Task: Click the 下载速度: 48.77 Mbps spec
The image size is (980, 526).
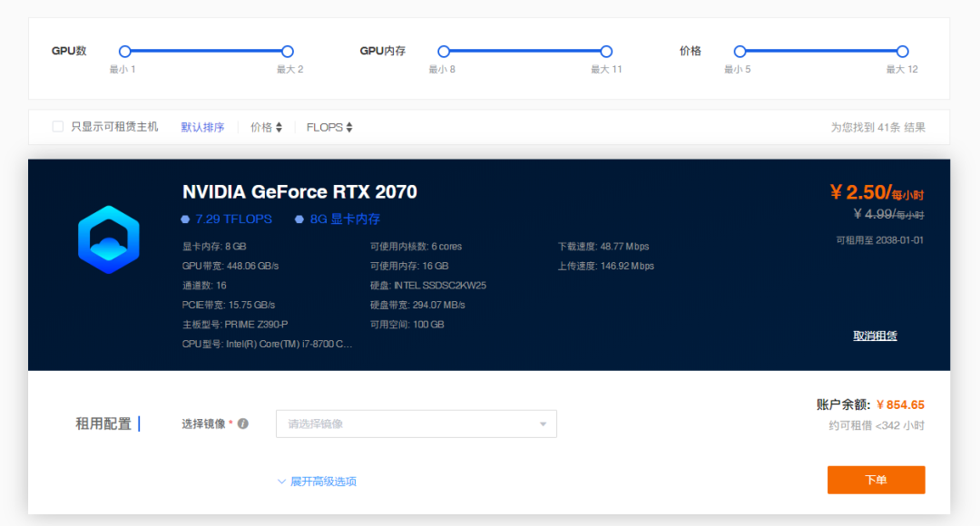Action: tap(603, 247)
